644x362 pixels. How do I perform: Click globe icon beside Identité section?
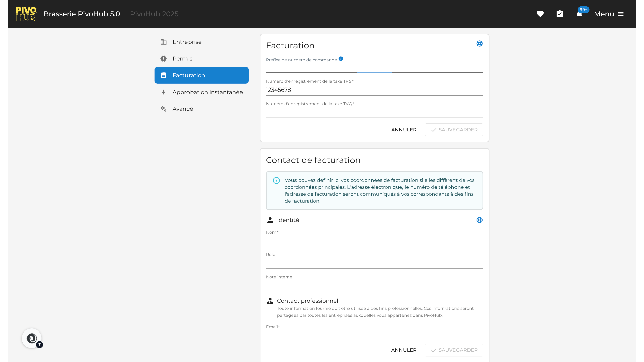point(480,220)
